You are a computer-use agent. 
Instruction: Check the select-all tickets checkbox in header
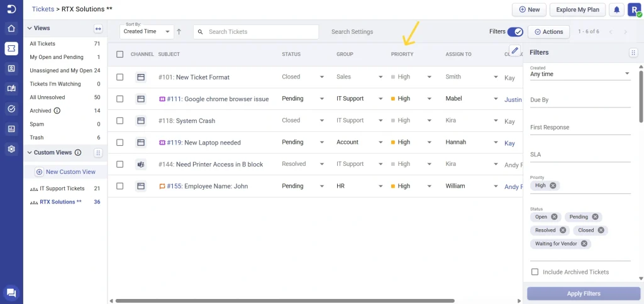click(x=120, y=54)
